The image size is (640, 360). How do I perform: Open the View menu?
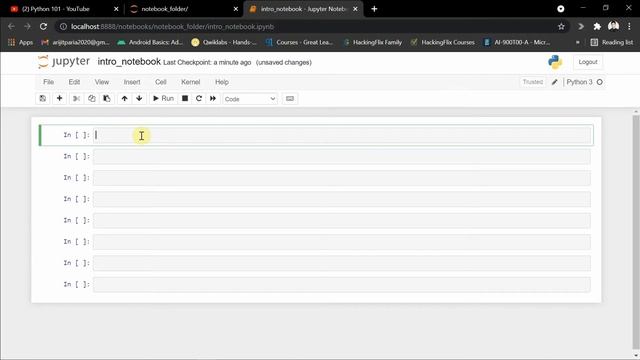click(x=102, y=82)
